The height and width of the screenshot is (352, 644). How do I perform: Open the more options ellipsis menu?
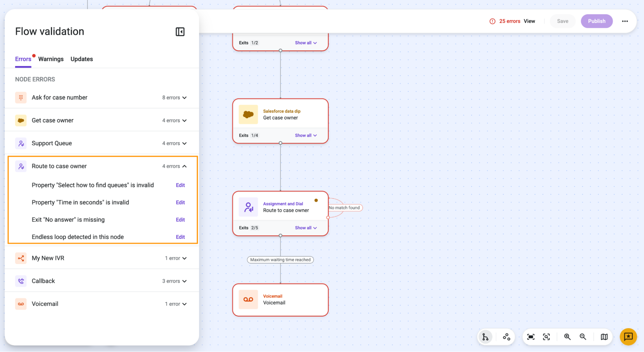click(625, 21)
